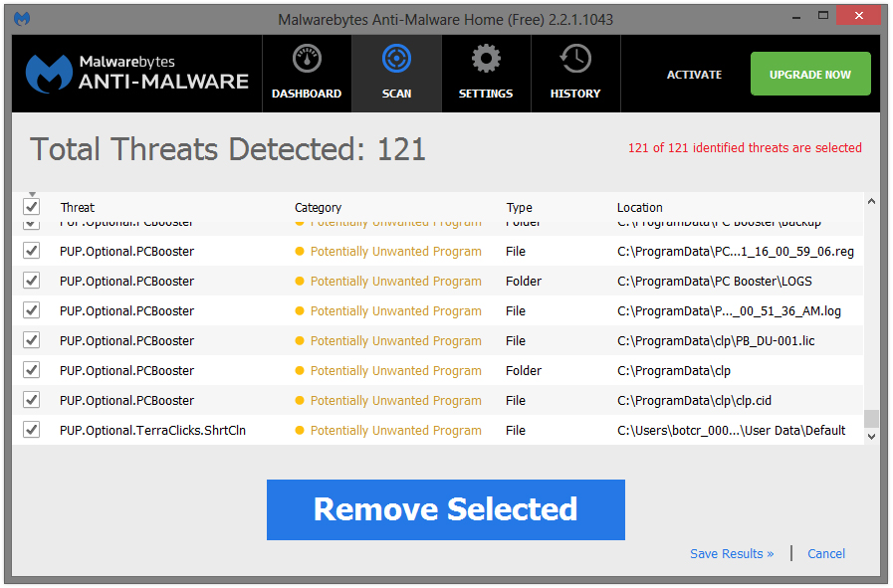
Task: Click the yellow dot on the PB_DU-001.lic row
Action: click(x=300, y=340)
